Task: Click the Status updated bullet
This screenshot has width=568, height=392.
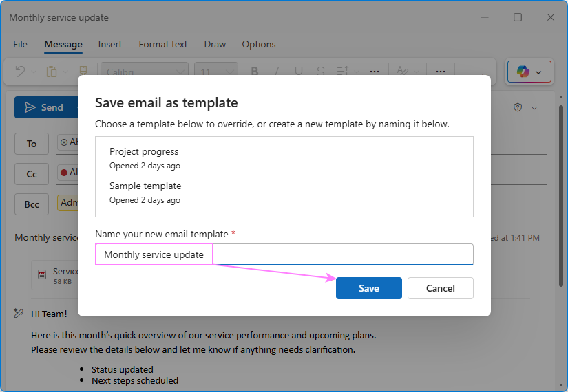Action: [x=122, y=369]
